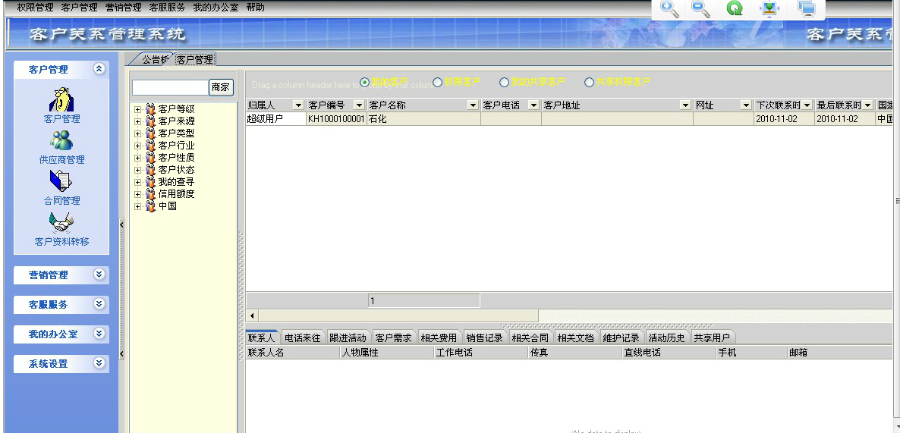The image size is (900, 433).
Task: Switch to the 销售记录 tab
Action: point(484,338)
